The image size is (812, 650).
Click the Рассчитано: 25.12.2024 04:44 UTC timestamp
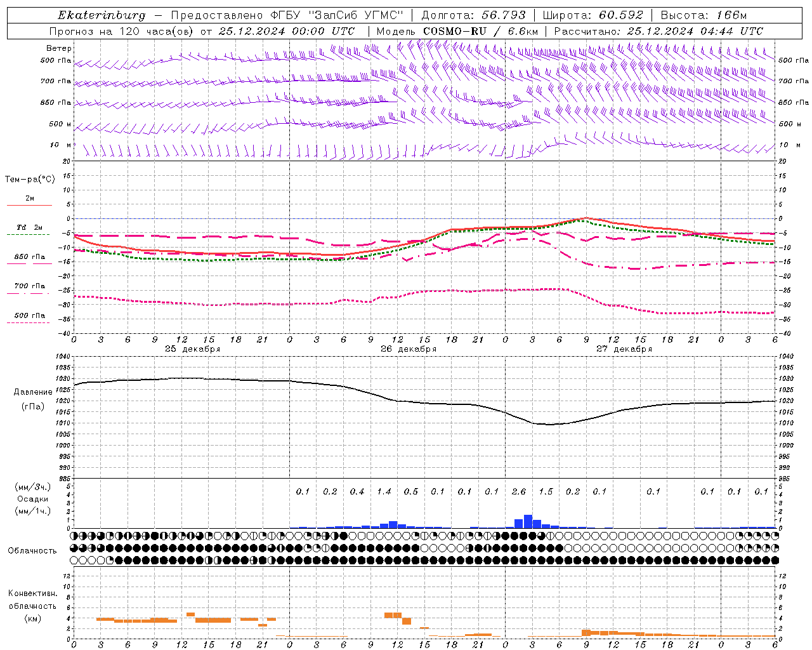(x=658, y=31)
